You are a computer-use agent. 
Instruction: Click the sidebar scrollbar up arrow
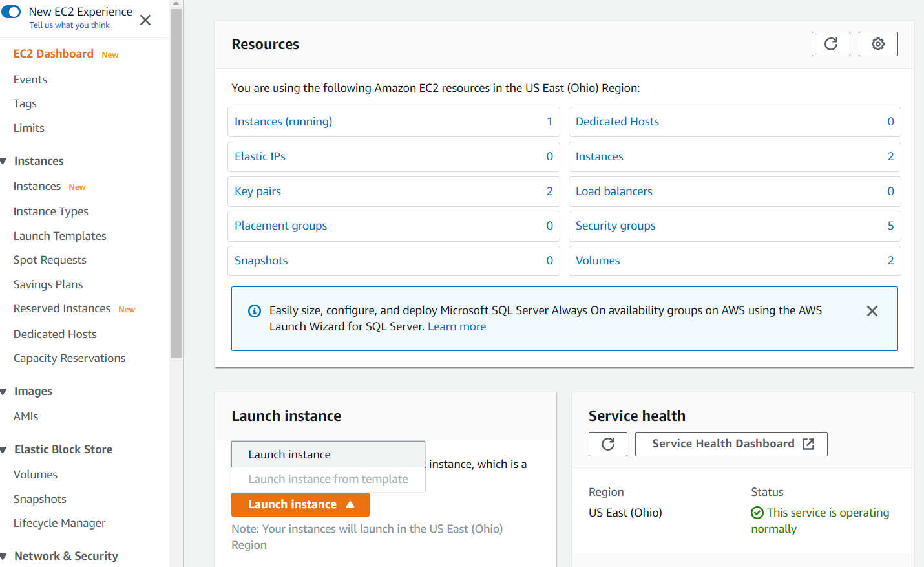pyautogui.click(x=176, y=3)
